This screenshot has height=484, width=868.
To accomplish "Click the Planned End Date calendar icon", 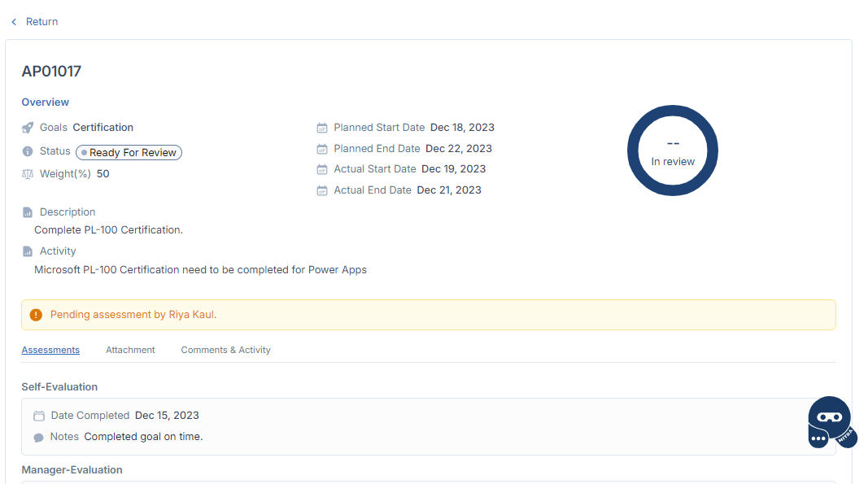I will pyautogui.click(x=321, y=149).
